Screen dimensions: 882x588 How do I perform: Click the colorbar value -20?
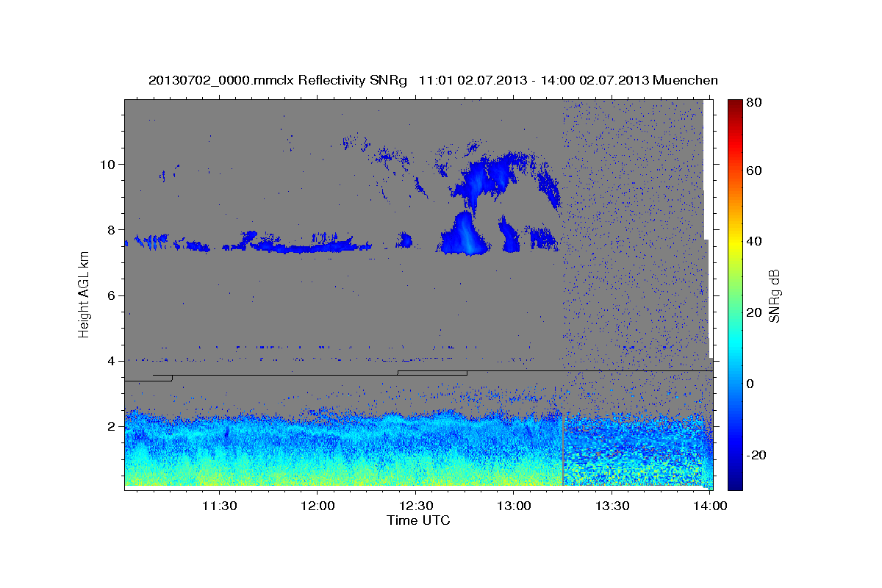tap(756, 456)
